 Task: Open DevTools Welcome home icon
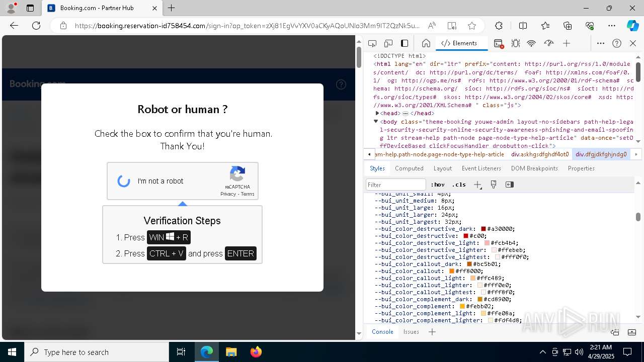[x=426, y=43]
